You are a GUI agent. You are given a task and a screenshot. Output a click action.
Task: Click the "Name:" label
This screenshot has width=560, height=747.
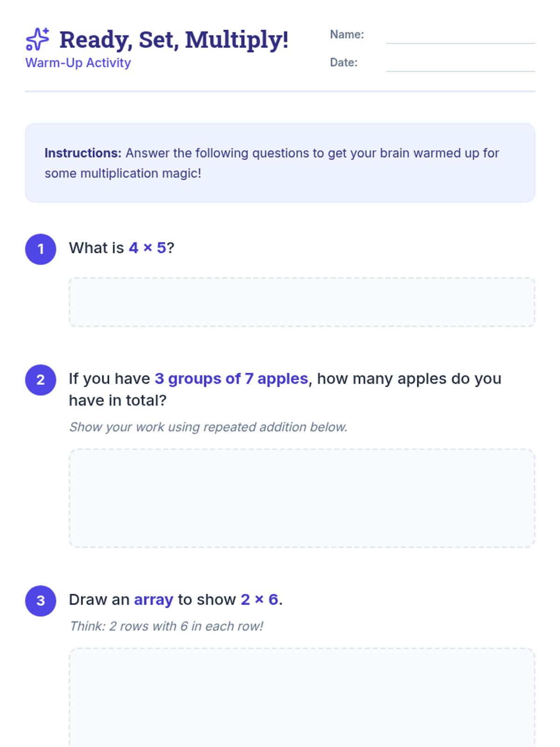tap(347, 35)
